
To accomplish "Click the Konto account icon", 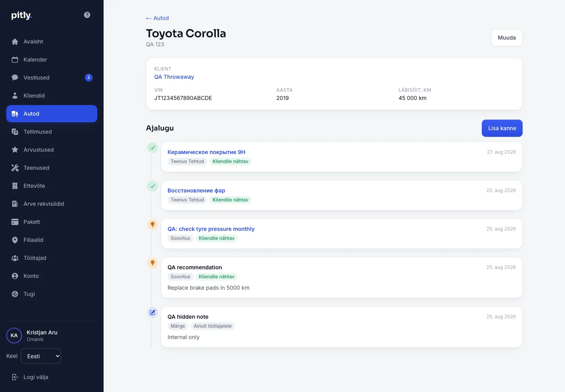I will (15, 276).
